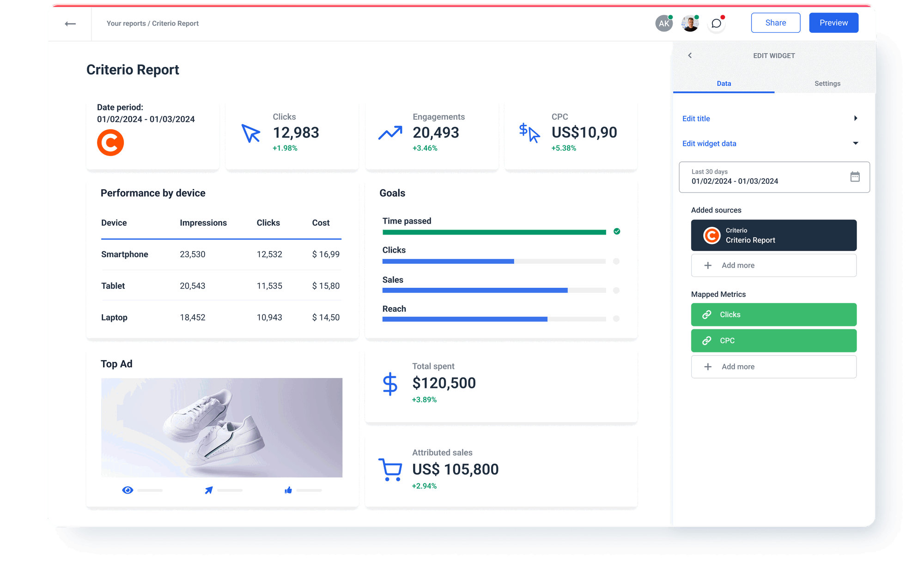This screenshot has width=924, height=562.
Task: Open the chat bubble notification icon
Action: 716,23
